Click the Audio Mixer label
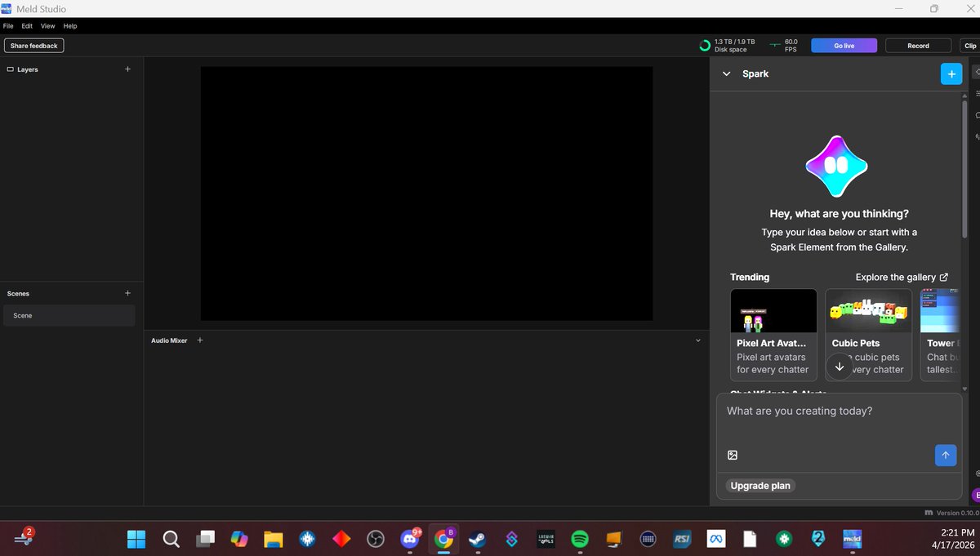The height and width of the screenshot is (556, 980). click(169, 340)
